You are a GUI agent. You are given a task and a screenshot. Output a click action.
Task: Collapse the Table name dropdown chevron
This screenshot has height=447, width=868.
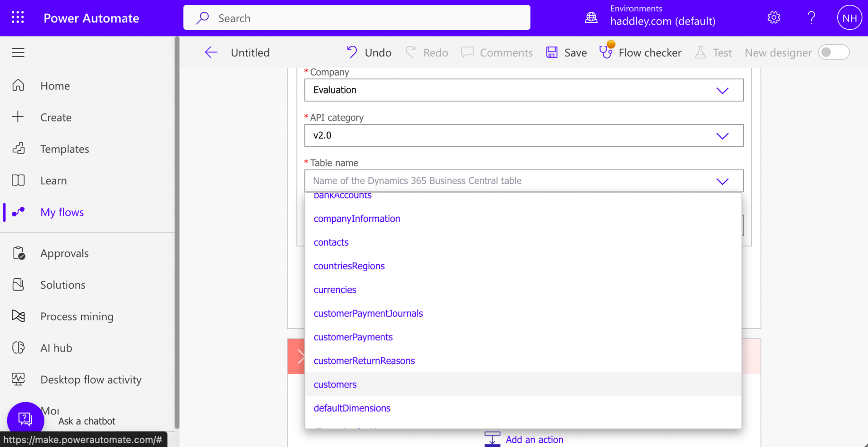(722, 181)
